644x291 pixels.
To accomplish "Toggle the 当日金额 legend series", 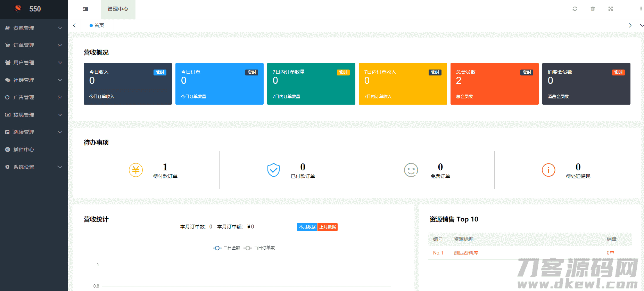I will point(226,248).
